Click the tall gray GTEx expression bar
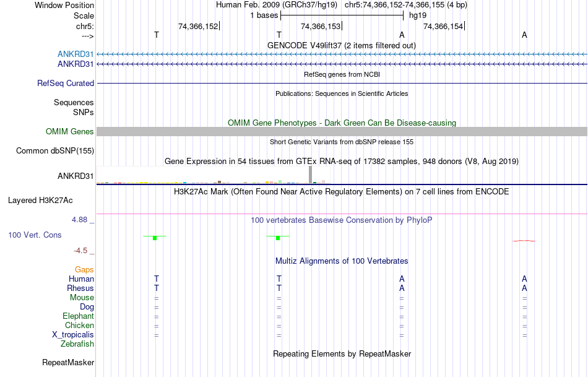The image size is (588, 377). 311,175
